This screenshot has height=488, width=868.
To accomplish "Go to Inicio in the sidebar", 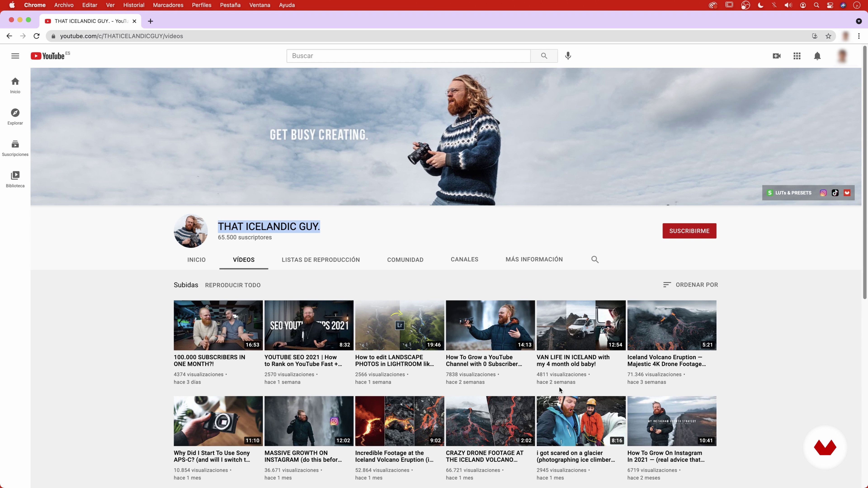I will click(15, 86).
